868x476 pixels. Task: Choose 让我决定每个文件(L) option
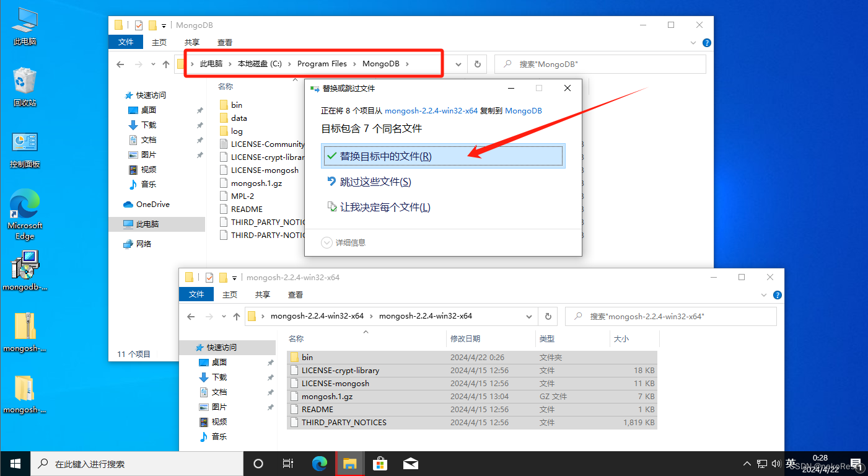[x=443, y=207]
